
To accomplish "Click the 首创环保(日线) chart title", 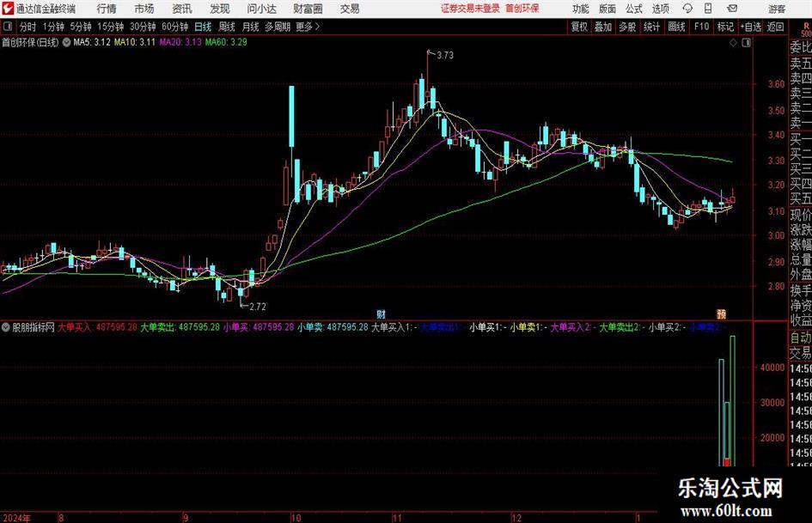I will (30, 42).
